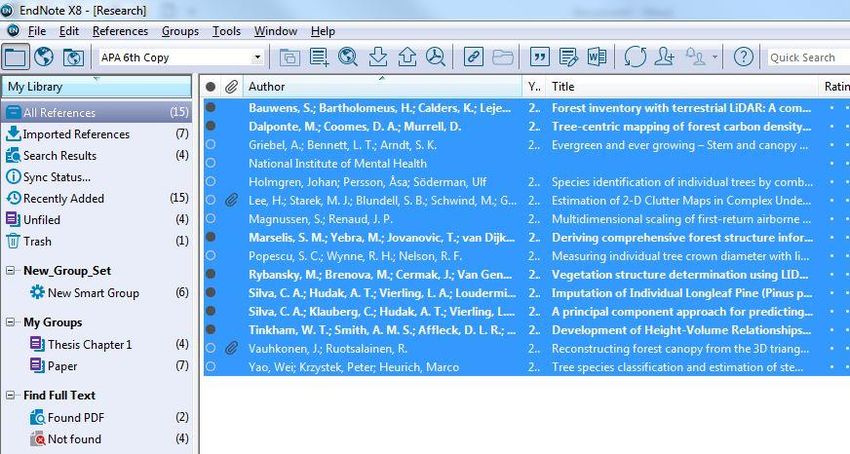This screenshot has width=850, height=454.
Task: Toggle read status dot on Dalponte row
Action: tap(211, 126)
